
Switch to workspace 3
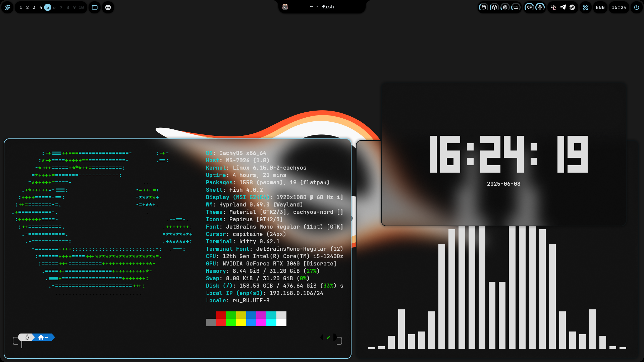pos(34,7)
